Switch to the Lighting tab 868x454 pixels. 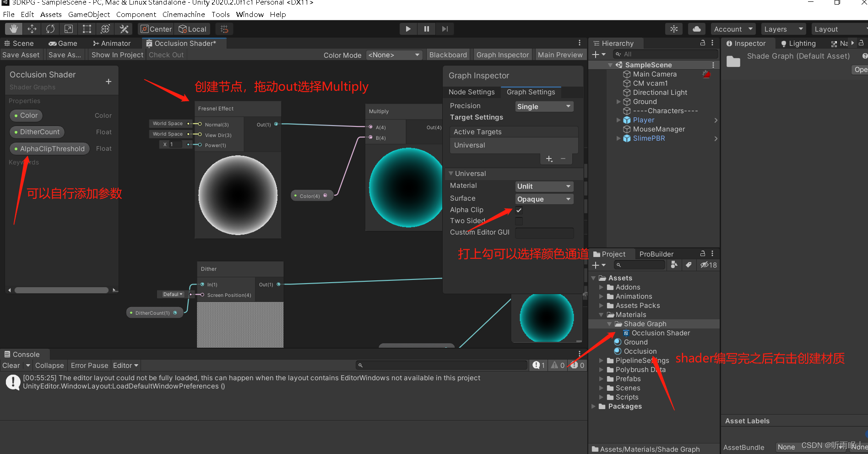[798, 43]
